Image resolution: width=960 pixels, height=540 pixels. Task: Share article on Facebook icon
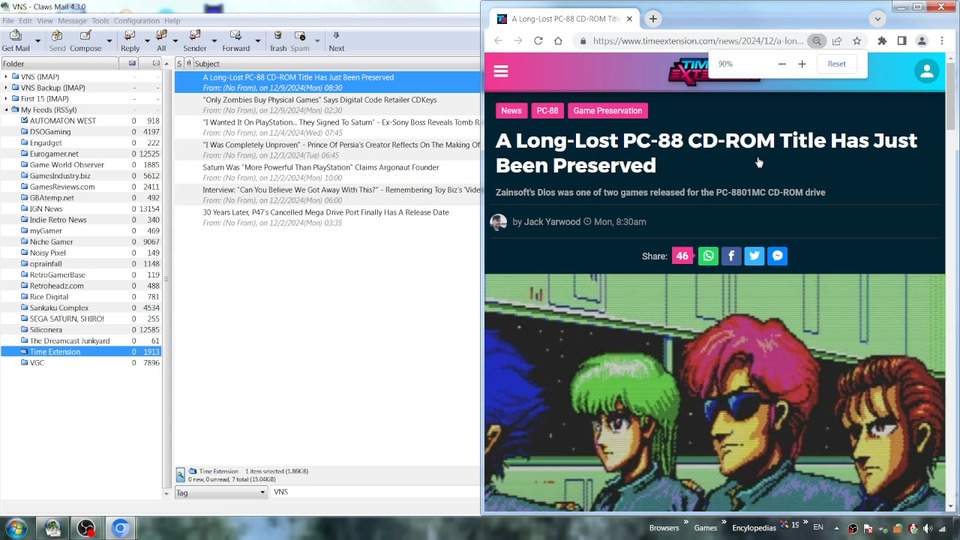732,256
